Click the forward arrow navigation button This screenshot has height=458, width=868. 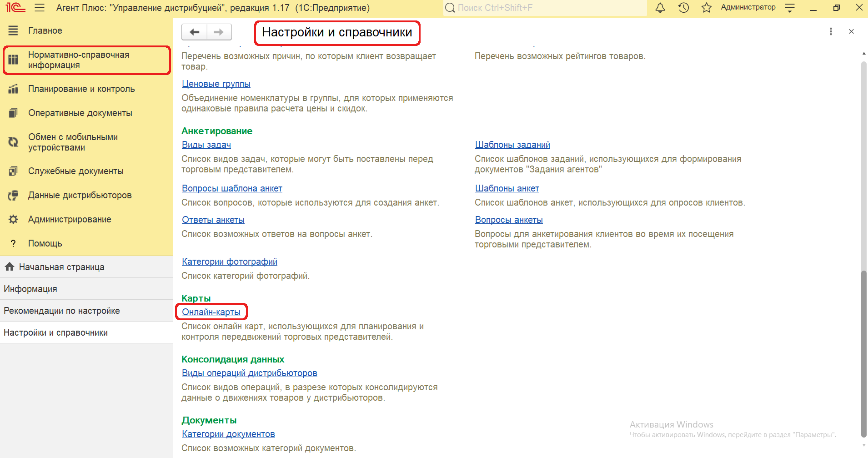tap(219, 32)
